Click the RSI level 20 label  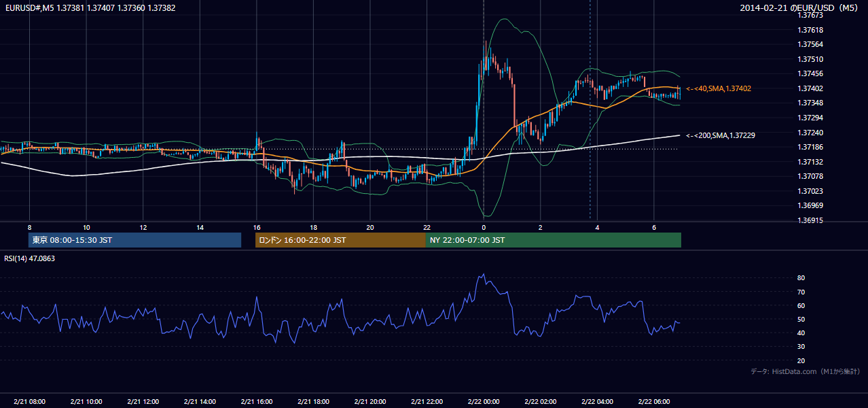coord(801,360)
